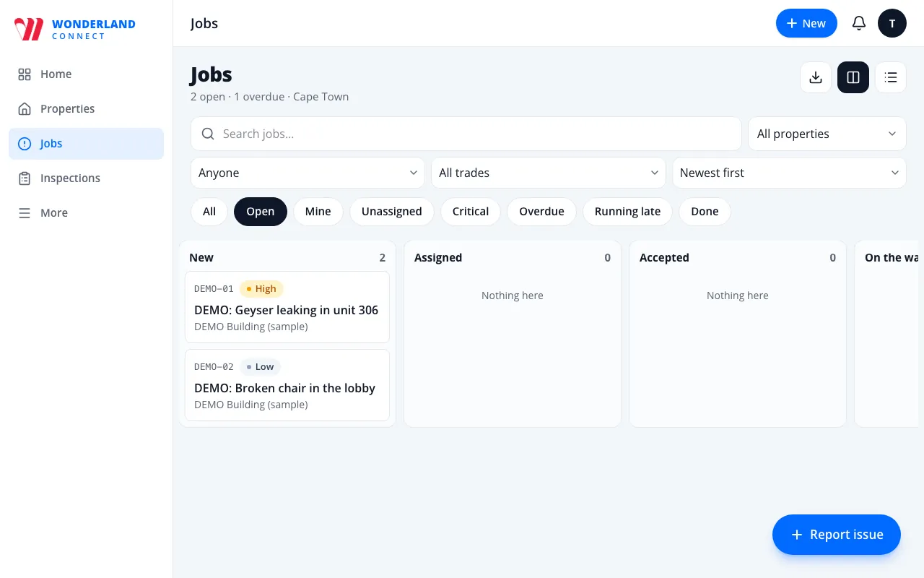Select the Done filter tab
924x578 pixels.
point(705,212)
